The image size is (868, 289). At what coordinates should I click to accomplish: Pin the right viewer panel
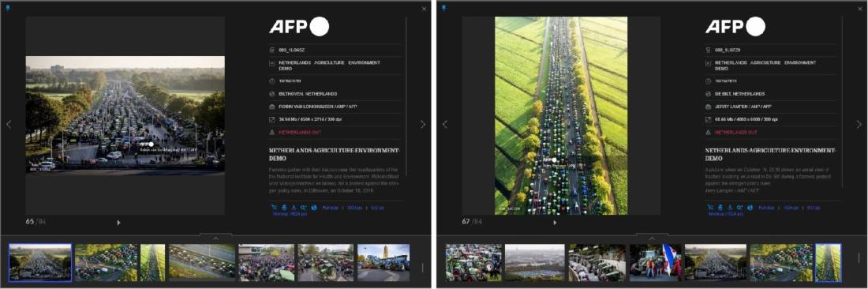[444, 8]
